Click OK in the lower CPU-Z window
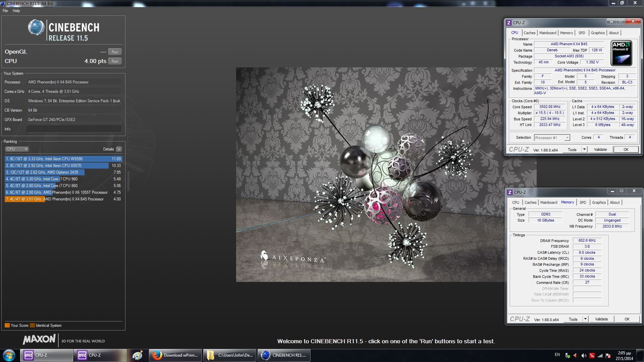Screen dimensions: 644x362 click(x=627, y=319)
